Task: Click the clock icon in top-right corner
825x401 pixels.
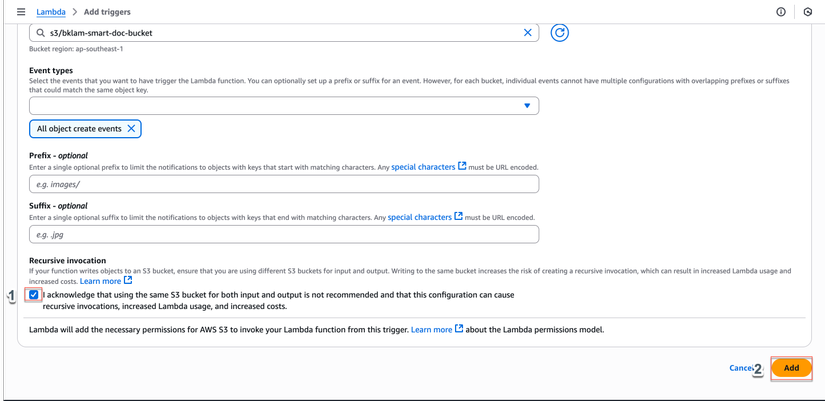Action: click(x=808, y=12)
